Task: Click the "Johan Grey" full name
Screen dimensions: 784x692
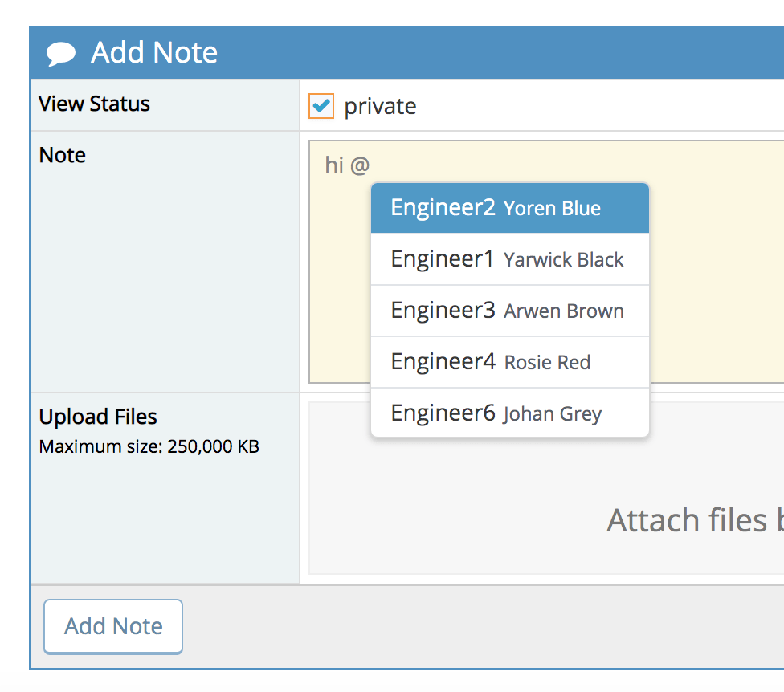Action: pyautogui.click(x=552, y=414)
